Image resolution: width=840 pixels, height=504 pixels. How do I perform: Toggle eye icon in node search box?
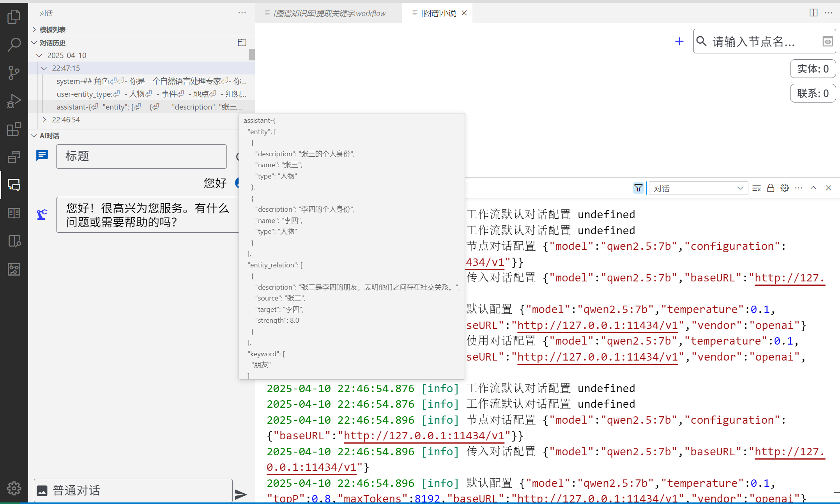[x=828, y=41]
